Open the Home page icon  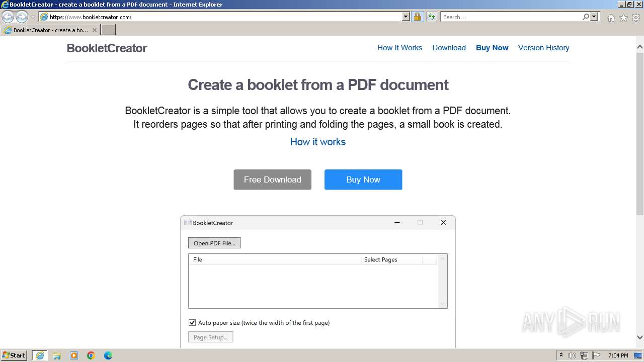coord(611,18)
